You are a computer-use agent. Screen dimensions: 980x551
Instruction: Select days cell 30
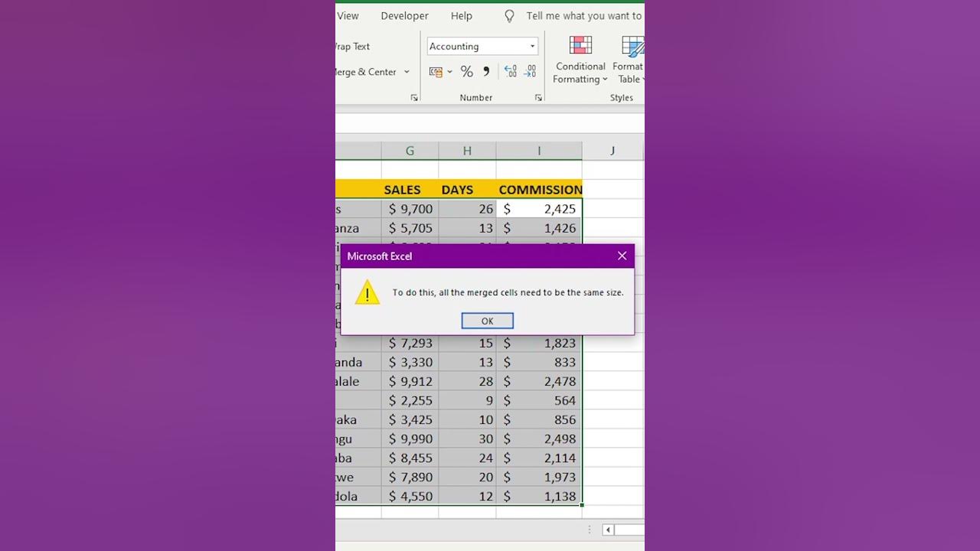pyautogui.click(x=467, y=439)
